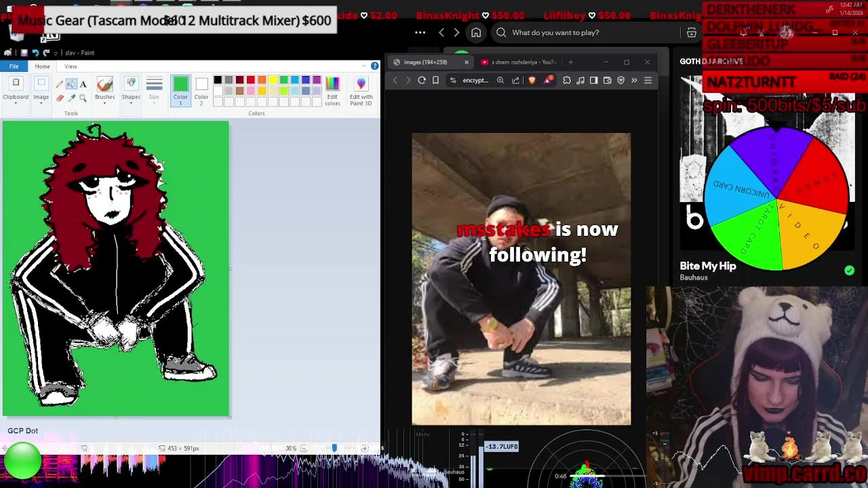The image size is (868, 488).
Task: Open Edit with Paint 3D
Action: pos(361,90)
